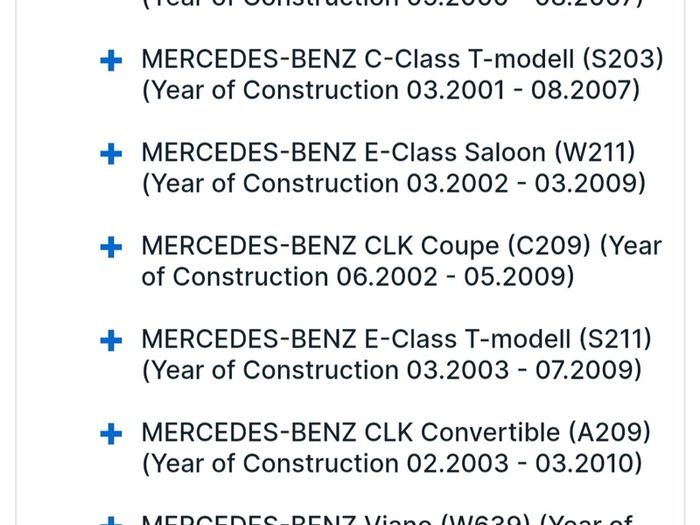Expand the C-Class T-modell (S203) plus icon
700x525 pixels.
[111, 61]
